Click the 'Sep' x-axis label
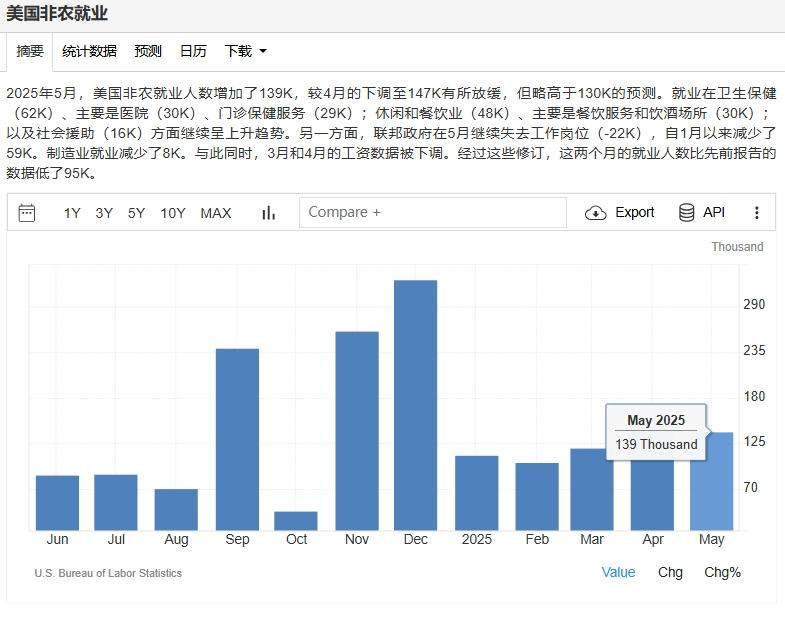The width and height of the screenshot is (785, 633). point(237,539)
